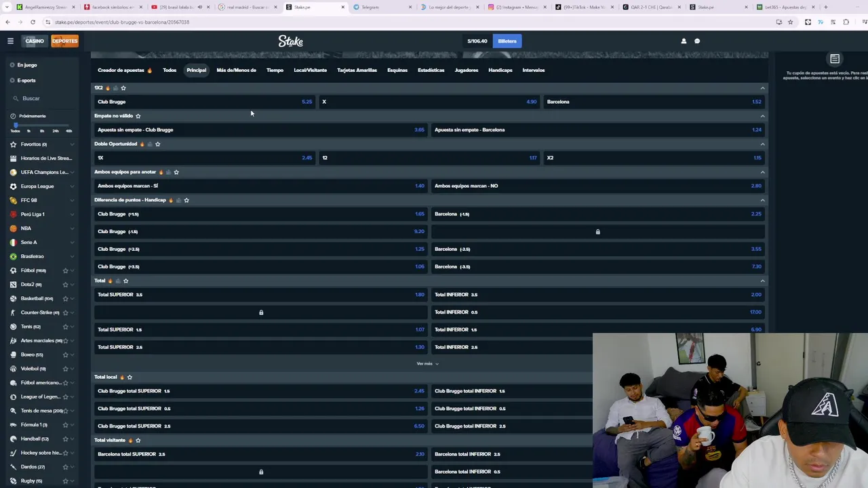868x488 pixels.
Task: Set upcoming filter to 8h
Action: pyautogui.click(x=41, y=131)
